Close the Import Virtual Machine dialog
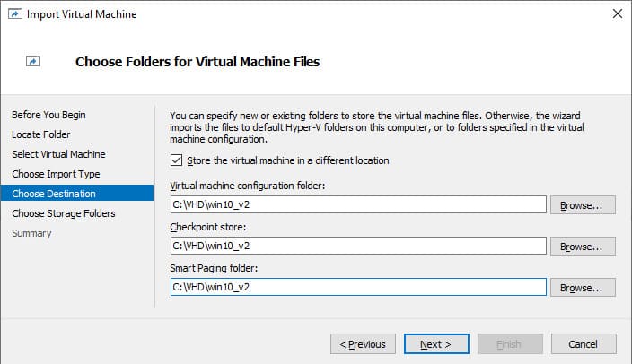 coord(617,13)
